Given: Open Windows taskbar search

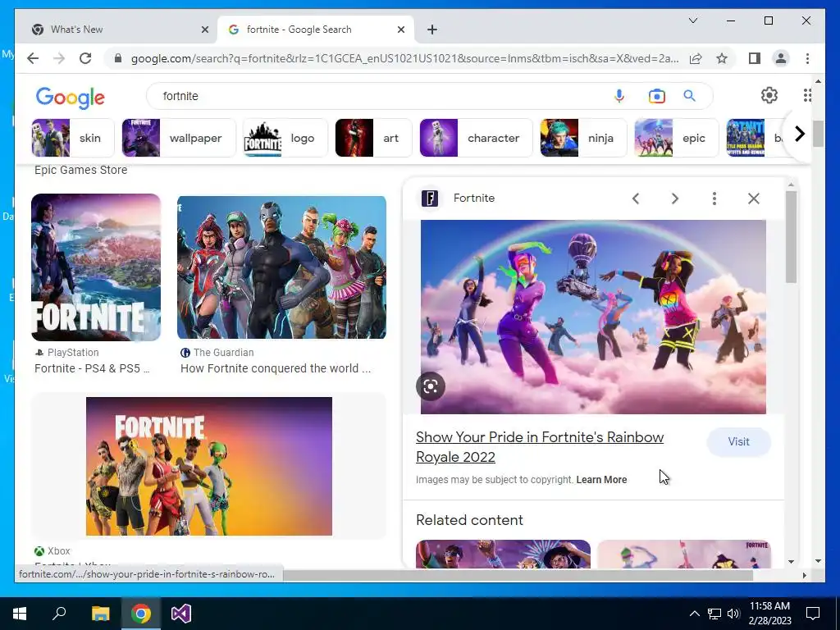Looking at the screenshot, I should tap(59, 614).
